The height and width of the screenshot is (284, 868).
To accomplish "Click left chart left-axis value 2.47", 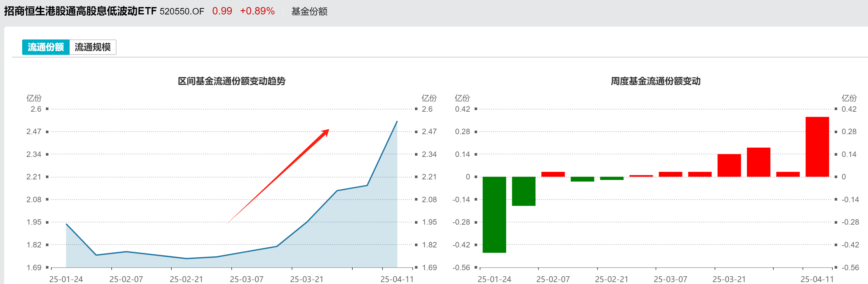I will coord(34,132).
